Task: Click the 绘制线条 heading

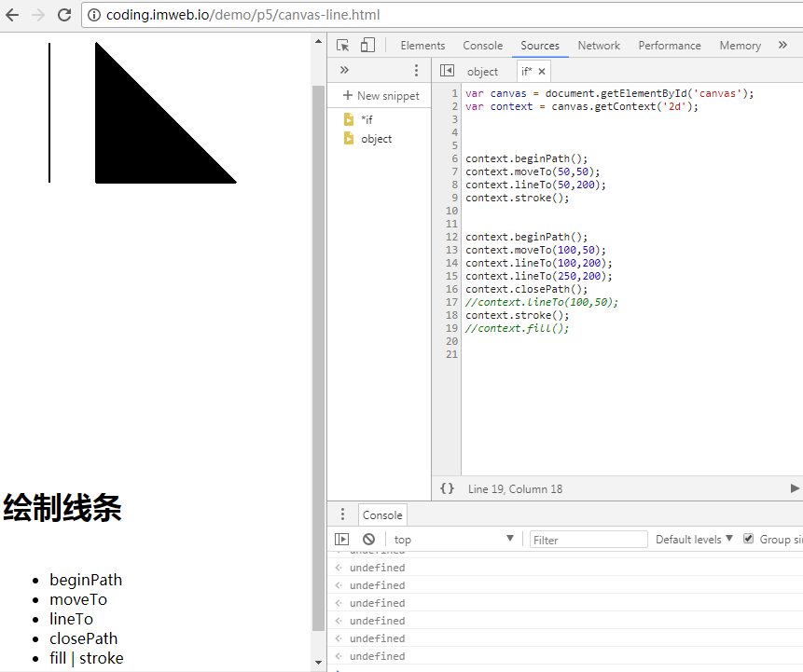Action: pos(62,508)
